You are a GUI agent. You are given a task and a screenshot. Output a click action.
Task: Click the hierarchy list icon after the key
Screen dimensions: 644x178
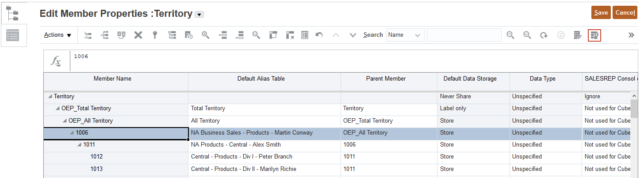172,35
